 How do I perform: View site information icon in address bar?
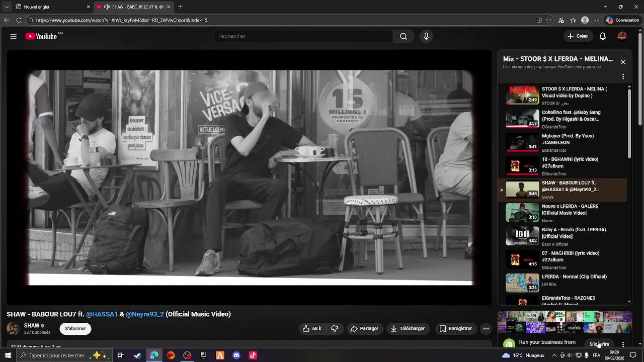pos(31,20)
